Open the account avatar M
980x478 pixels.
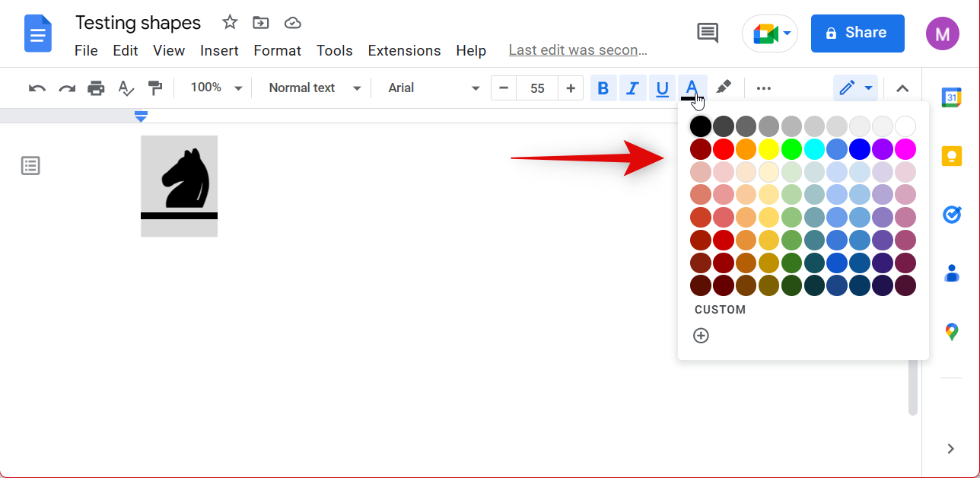(943, 33)
